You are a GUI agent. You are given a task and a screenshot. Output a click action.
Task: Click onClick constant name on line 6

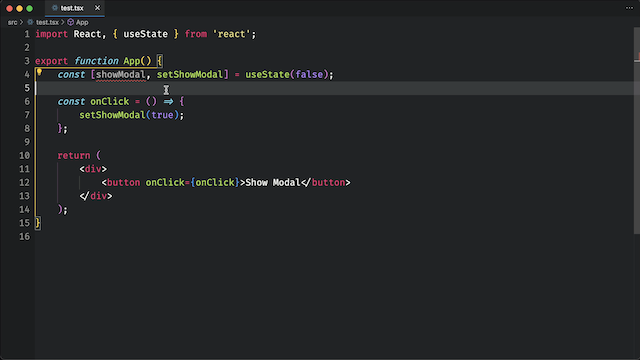(109, 102)
